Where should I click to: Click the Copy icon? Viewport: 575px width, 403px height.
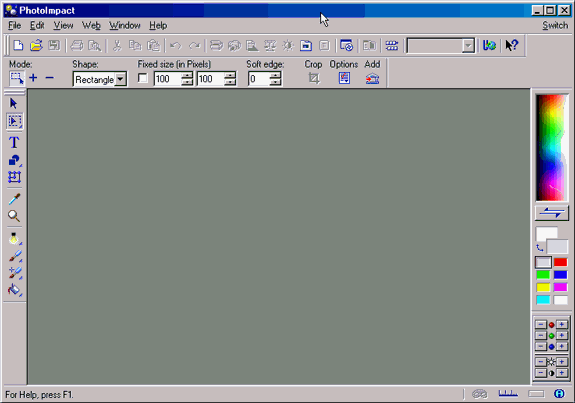pyautogui.click(x=135, y=45)
